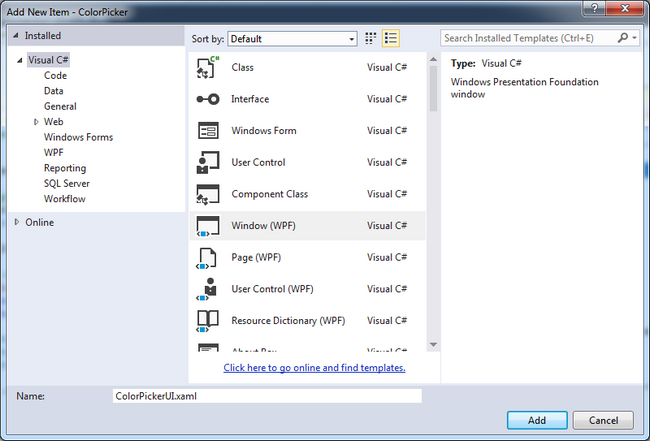
Task: Pick the Page (WPF) template icon
Action: tap(207, 257)
